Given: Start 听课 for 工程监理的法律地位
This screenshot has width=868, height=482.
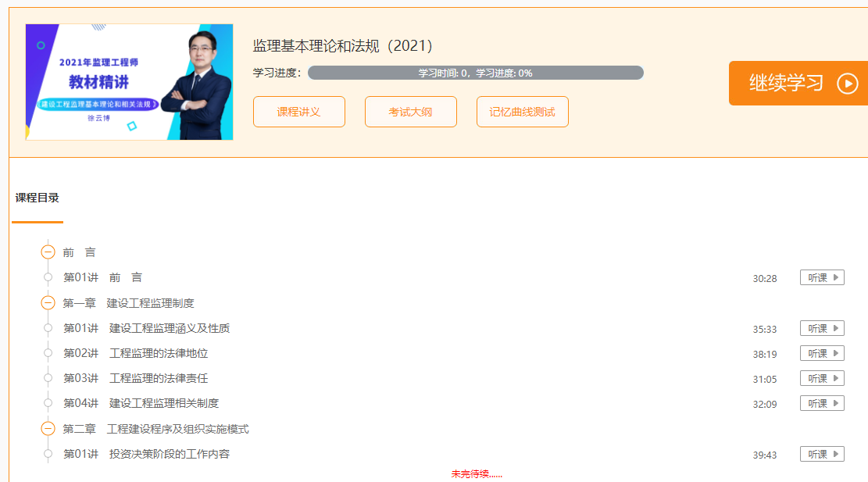Looking at the screenshot, I should pyautogui.click(x=822, y=353).
